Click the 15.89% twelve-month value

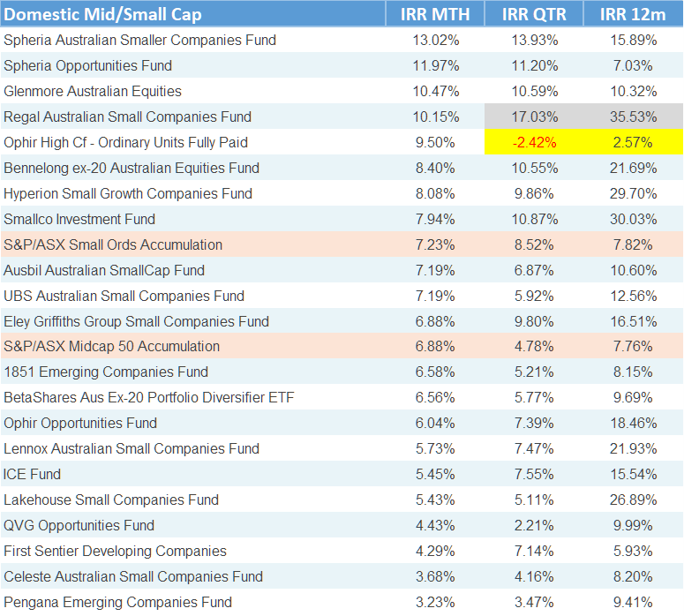(x=634, y=40)
